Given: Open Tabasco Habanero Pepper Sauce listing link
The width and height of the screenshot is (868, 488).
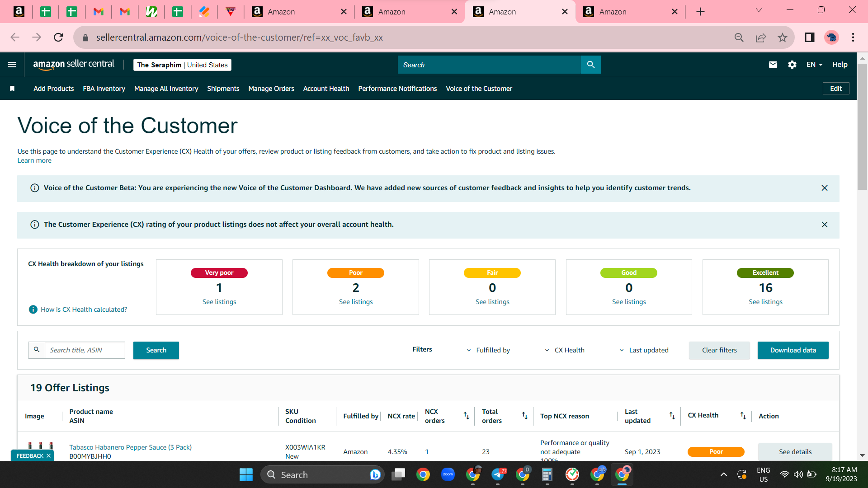Looking at the screenshot, I should (x=130, y=447).
